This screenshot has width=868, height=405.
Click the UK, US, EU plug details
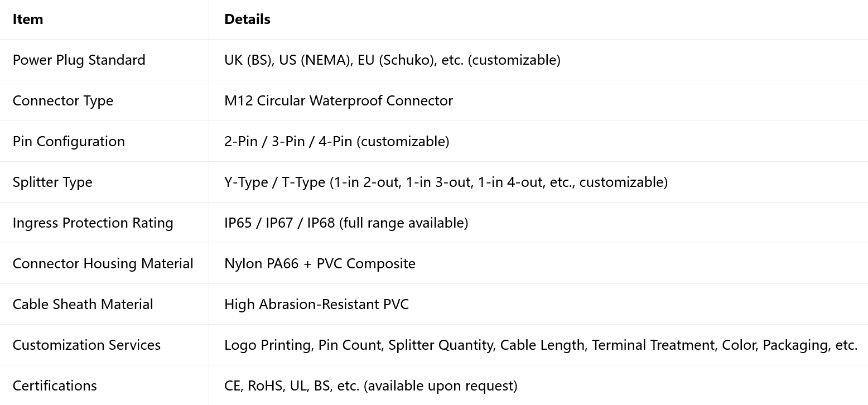392,60
